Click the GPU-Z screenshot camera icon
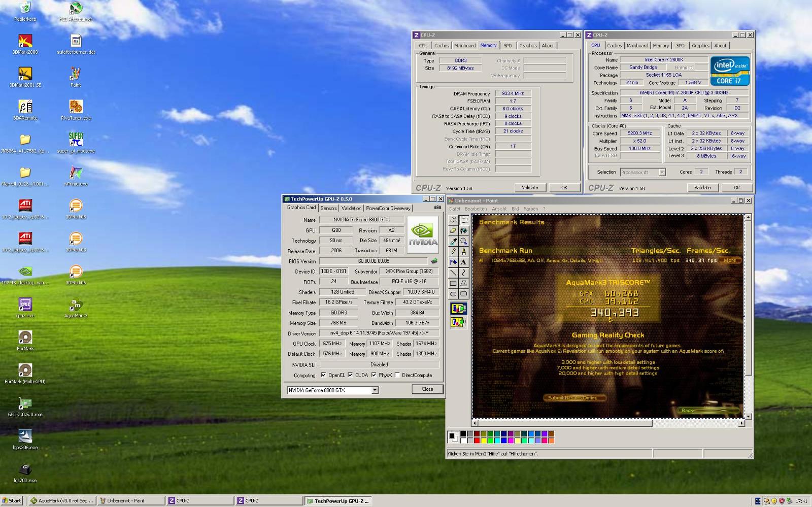812x507 pixels. click(x=437, y=208)
